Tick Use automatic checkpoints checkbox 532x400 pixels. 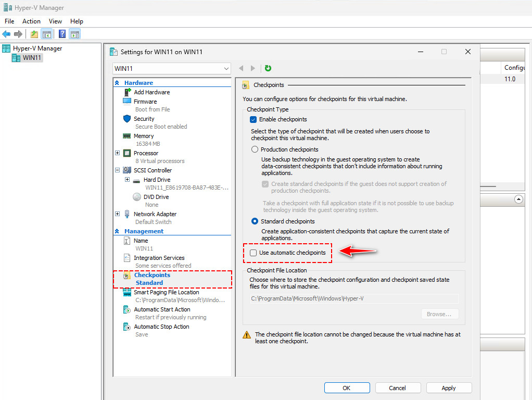click(x=253, y=253)
